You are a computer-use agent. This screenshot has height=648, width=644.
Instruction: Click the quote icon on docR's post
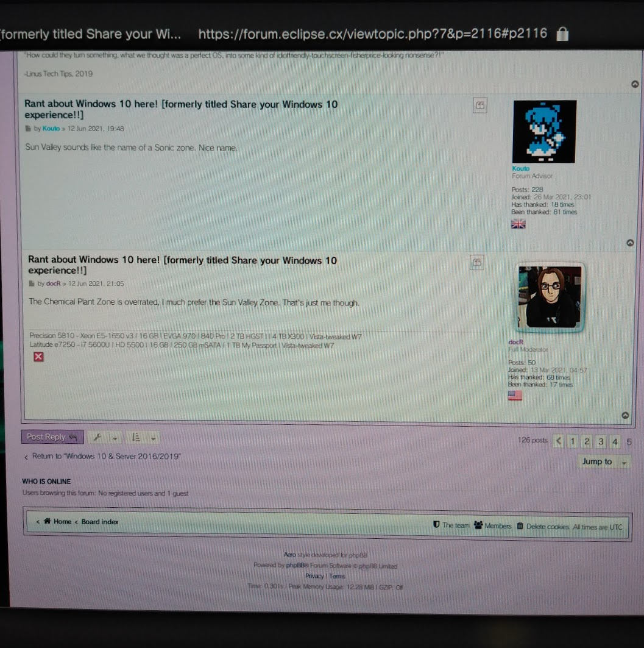pyautogui.click(x=476, y=262)
